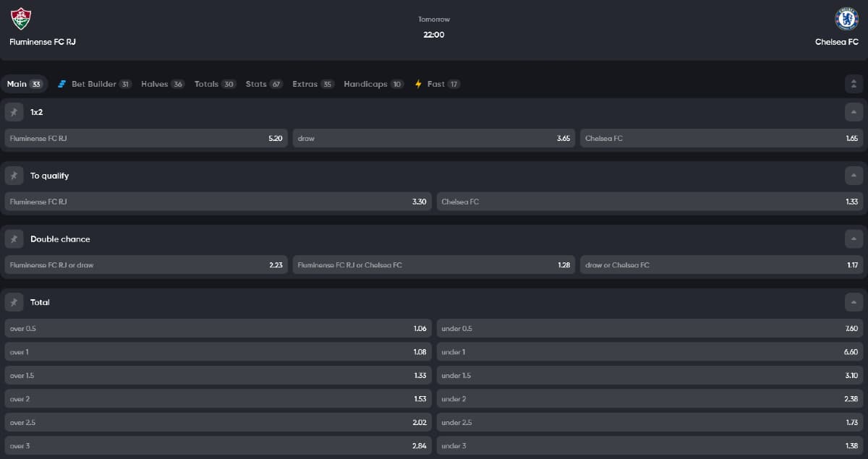Click the Fluminense FC RJ team name in header
The width and height of the screenshot is (868, 459).
43,42
